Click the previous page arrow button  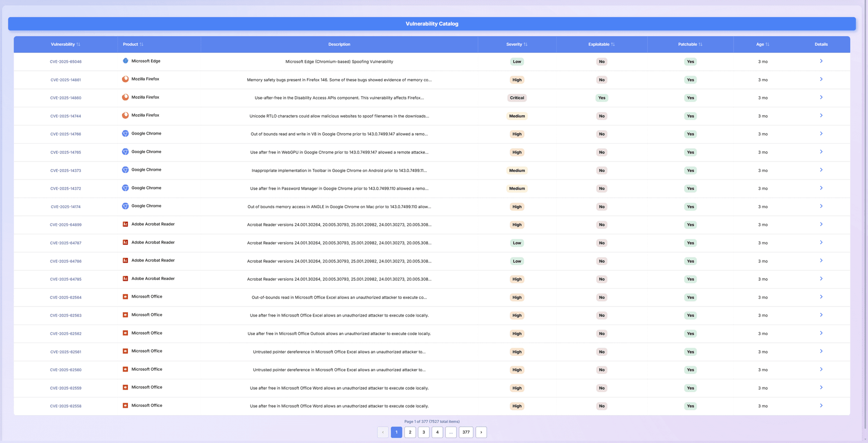tap(383, 432)
